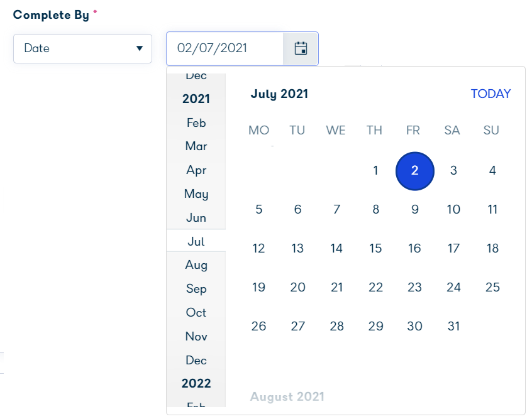Screen dimensions: 532x419
Task: Choose day 20 in July grid
Action: click(x=297, y=287)
